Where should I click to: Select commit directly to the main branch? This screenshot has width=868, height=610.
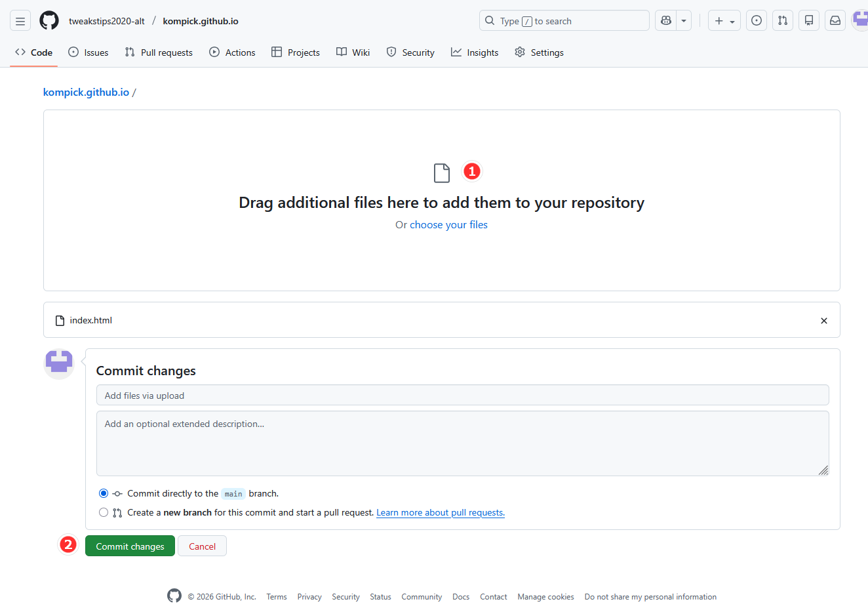click(x=103, y=493)
